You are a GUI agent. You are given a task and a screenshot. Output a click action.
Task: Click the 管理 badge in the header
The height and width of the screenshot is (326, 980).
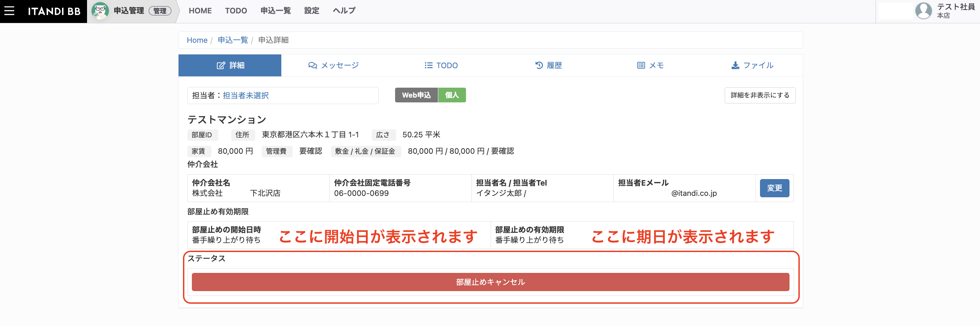[x=160, y=11]
